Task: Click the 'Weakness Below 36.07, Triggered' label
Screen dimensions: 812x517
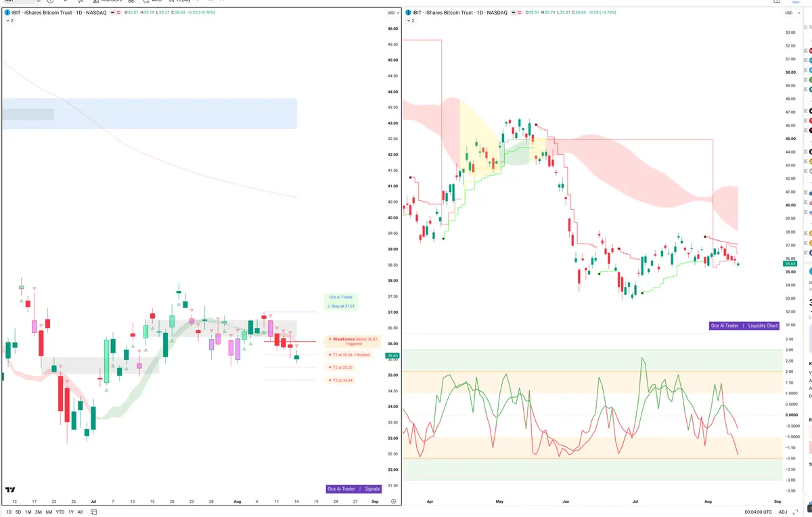Action: point(354,341)
